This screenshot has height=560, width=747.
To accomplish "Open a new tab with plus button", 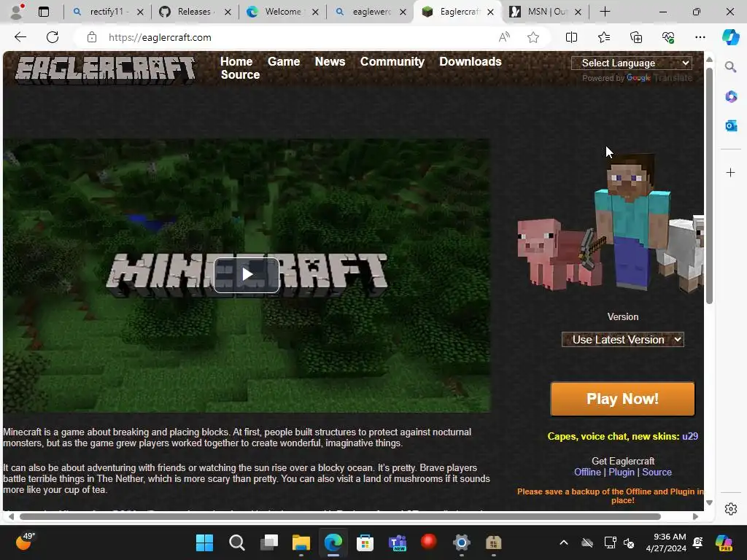I will coord(605,12).
